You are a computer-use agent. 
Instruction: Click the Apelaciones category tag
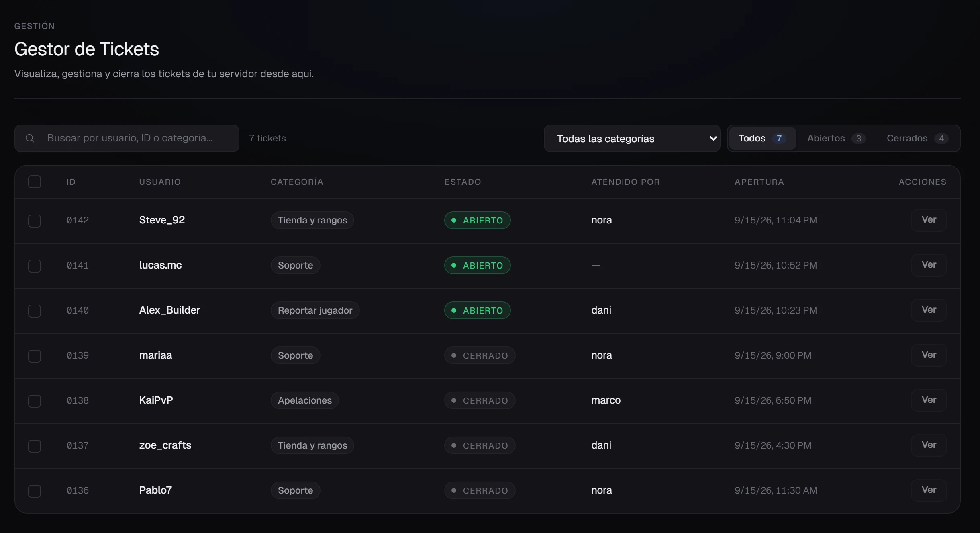(x=304, y=400)
